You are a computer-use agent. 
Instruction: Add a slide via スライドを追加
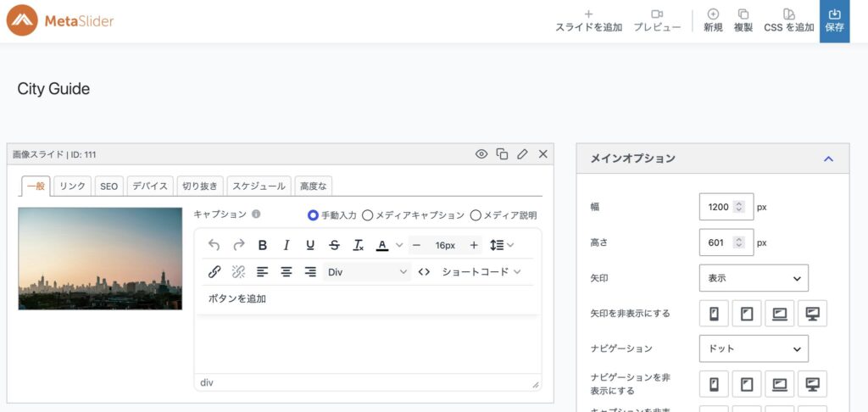tap(588, 20)
